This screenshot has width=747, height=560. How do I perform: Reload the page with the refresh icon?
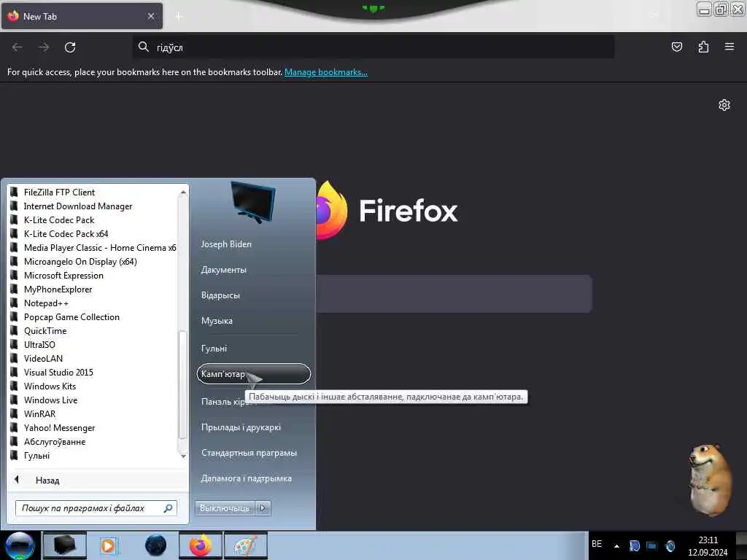click(x=70, y=47)
